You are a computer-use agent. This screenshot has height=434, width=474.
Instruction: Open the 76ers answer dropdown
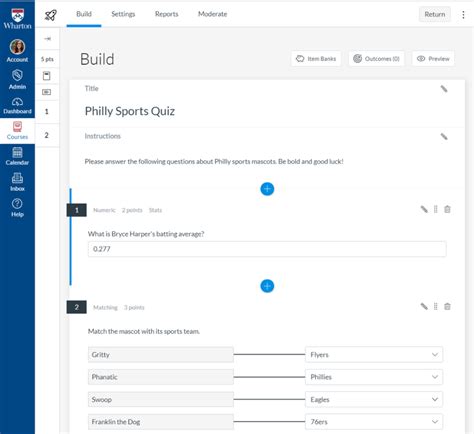pyautogui.click(x=374, y=422)
